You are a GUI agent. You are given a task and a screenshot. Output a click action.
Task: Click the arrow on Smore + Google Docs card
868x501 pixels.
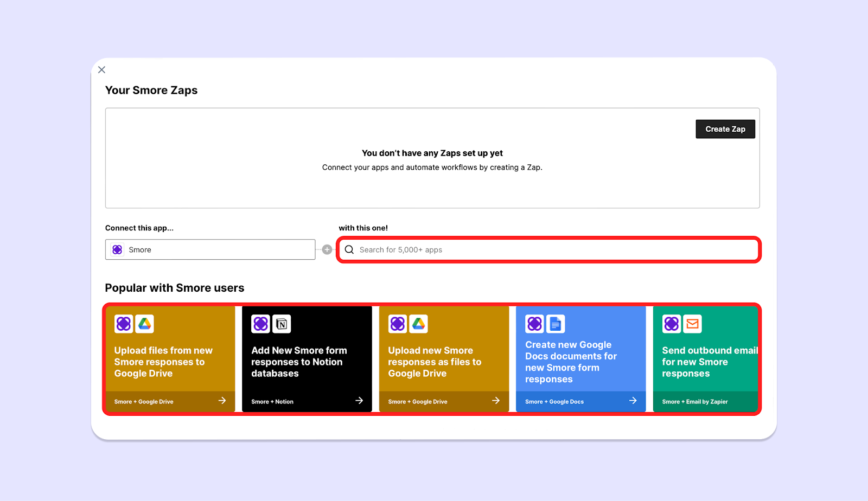click(x=633, y=401)
